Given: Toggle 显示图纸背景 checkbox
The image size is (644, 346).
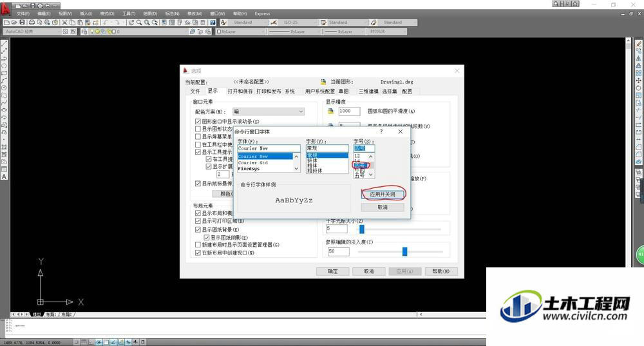Looking at the screenshot, I should point(198,230).
